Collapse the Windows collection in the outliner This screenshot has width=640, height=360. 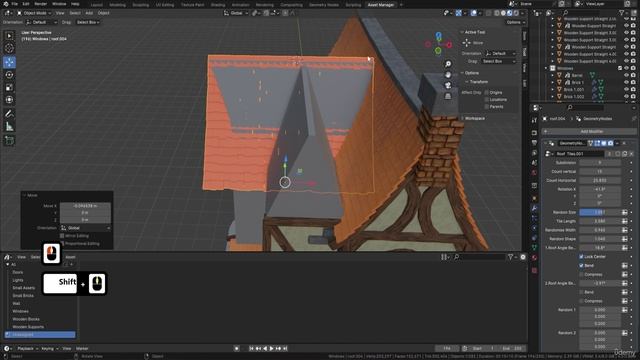click(x=546, y=68)
